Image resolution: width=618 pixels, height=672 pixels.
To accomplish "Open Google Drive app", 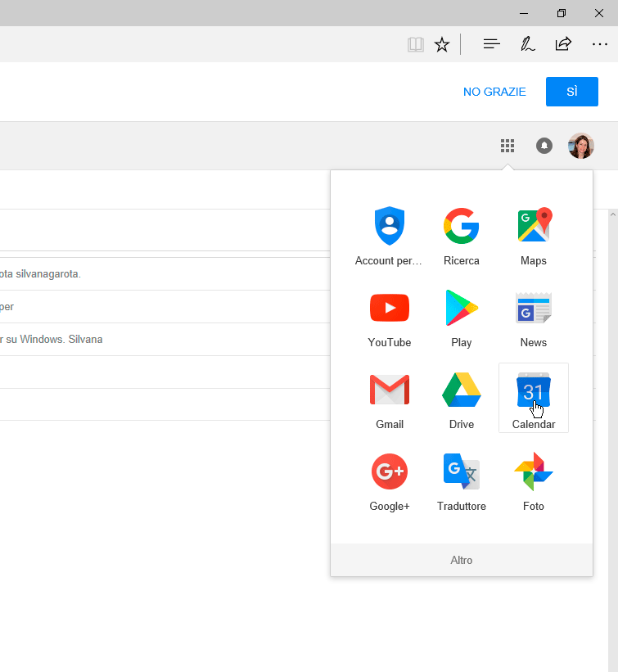I will pyautogui.click(x=461, y=400).
